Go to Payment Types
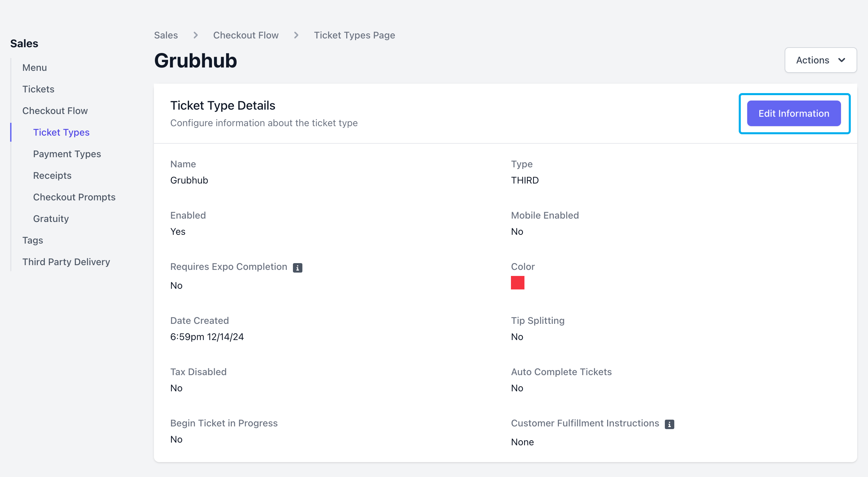The width and height of the screenshot is (868, 477). 67,154
